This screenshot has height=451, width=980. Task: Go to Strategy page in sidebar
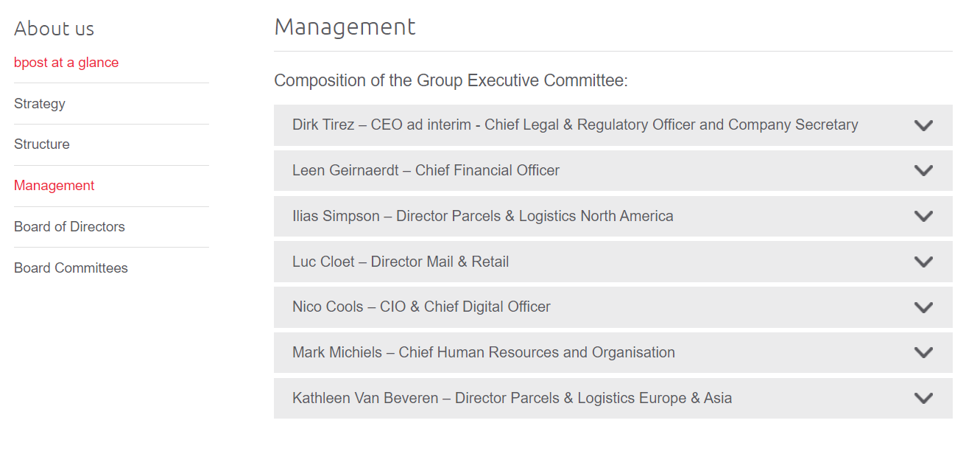40,104
